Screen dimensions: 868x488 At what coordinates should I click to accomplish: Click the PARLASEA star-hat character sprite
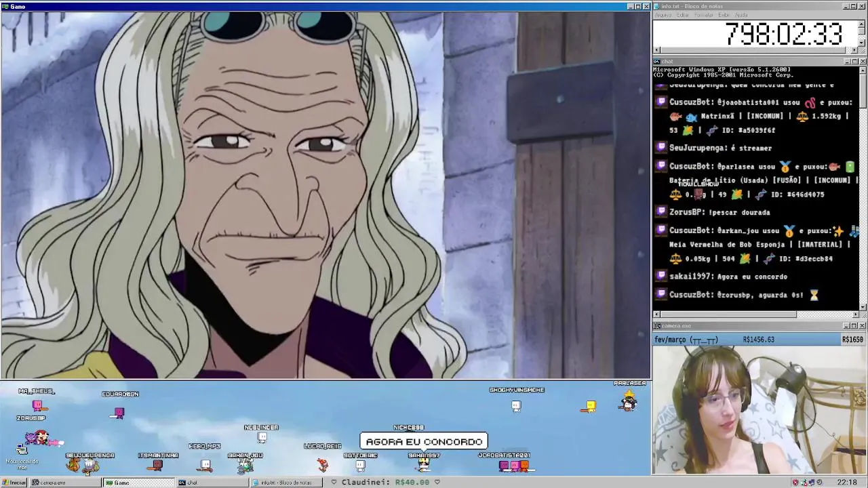click(629, 400)
